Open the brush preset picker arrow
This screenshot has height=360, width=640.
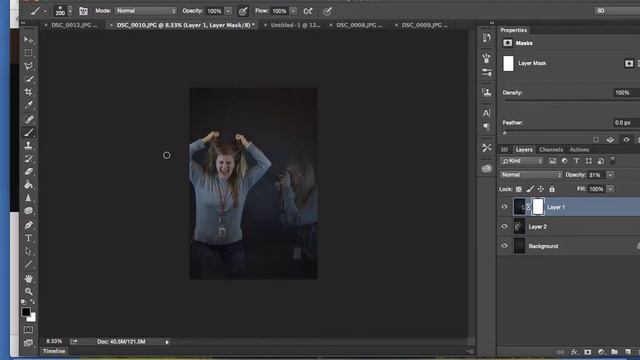coord(70,11)
